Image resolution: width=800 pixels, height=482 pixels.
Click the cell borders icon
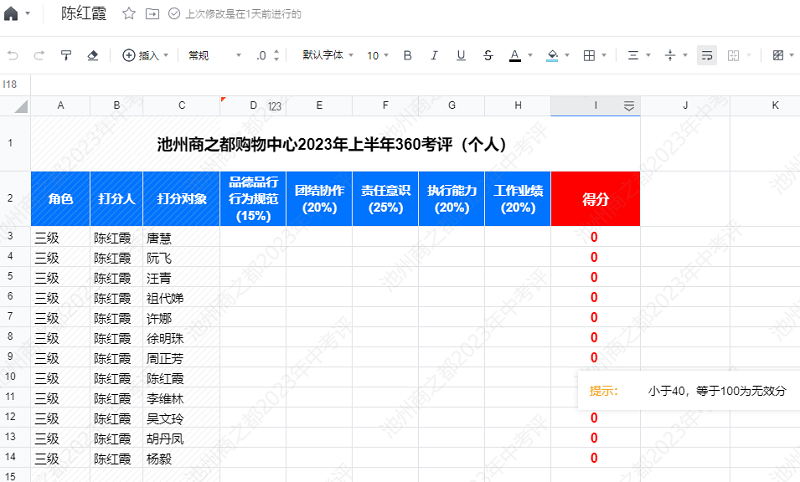(590, 56)
